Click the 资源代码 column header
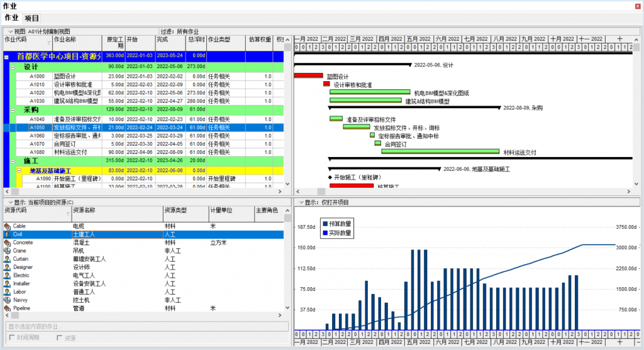The width and height of the screenshot is (644, 350). point(37,214)
